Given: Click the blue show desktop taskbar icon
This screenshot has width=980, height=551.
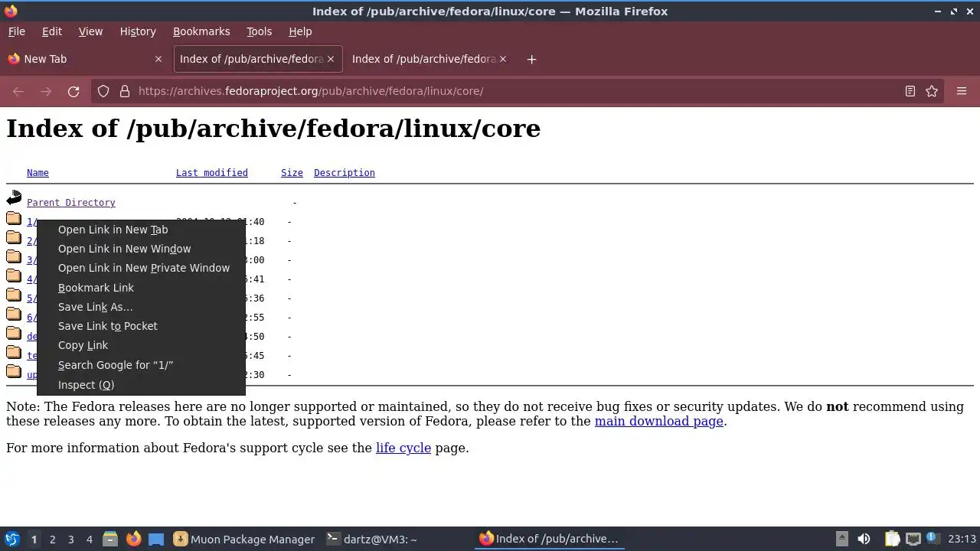Looking at the screenshot, I should (156, 539).
